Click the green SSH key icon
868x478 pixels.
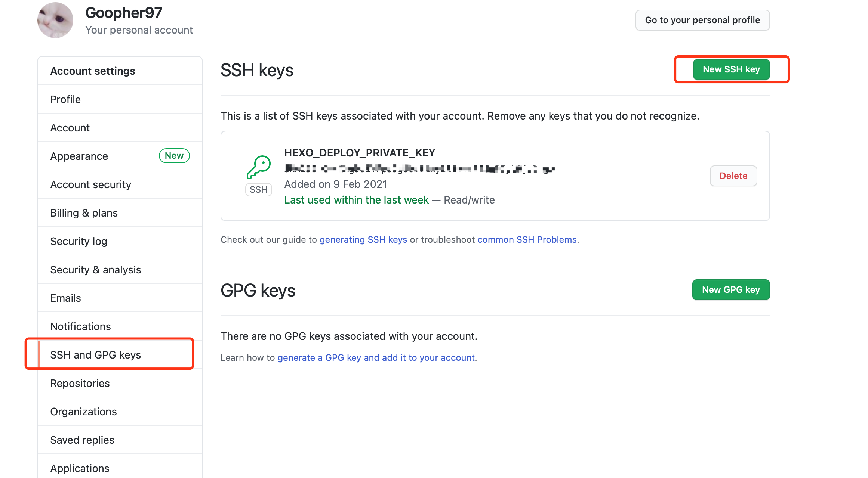258,167
